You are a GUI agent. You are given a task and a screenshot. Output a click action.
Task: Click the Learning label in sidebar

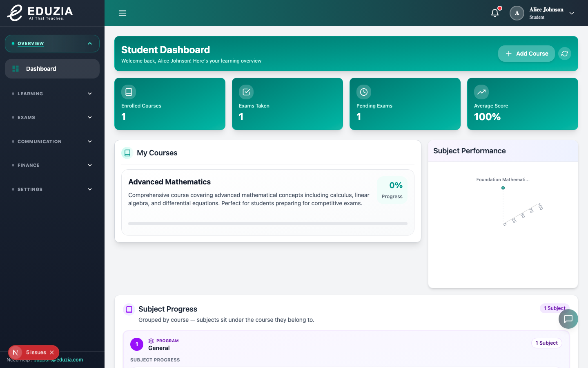pos(30,94)
